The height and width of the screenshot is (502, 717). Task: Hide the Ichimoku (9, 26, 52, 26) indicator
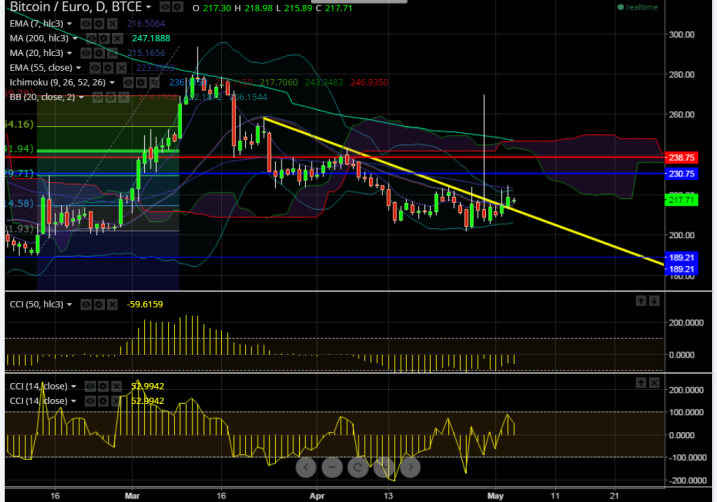tap(128, 82)
